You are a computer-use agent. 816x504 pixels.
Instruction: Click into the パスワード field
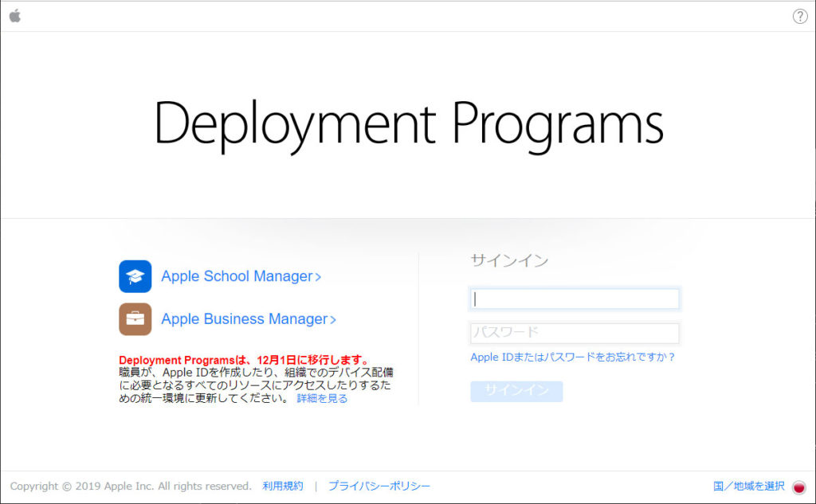575,333
